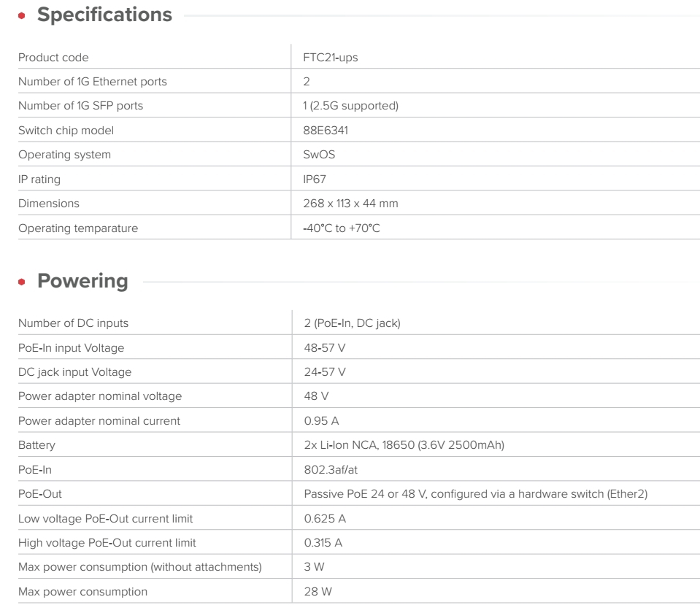Select the 0.625 A low voltage current limit
The image size is (700, 613).
321,518
